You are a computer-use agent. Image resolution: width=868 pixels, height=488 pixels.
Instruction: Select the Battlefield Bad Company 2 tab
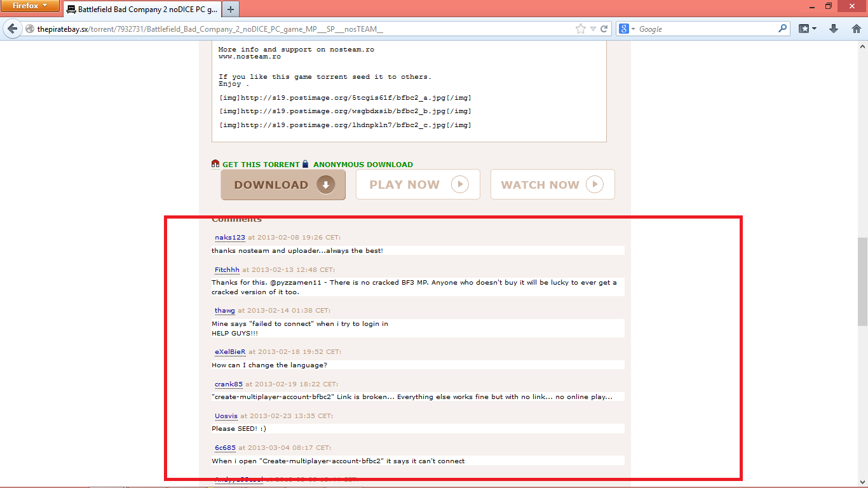[x=143, y=9]
